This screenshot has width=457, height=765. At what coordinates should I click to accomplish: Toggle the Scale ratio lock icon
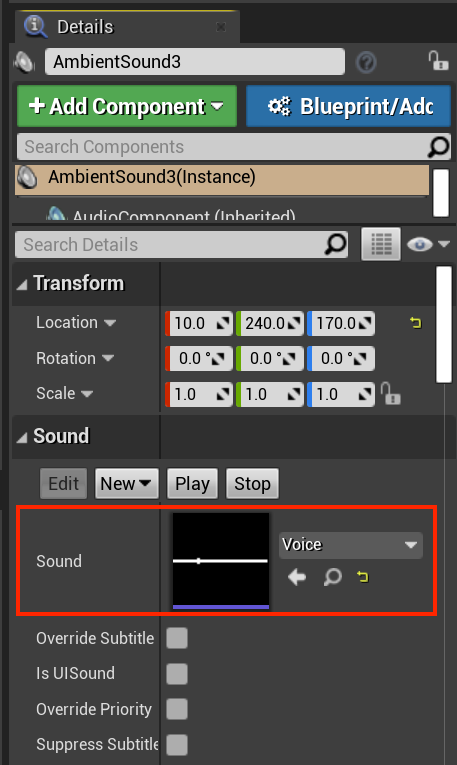(x=390, y=394)
